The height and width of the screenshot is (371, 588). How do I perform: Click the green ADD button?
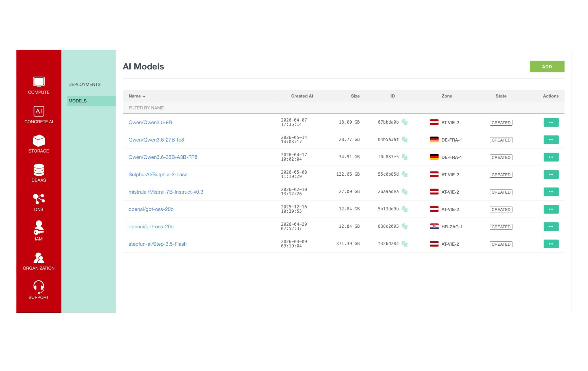547,66
